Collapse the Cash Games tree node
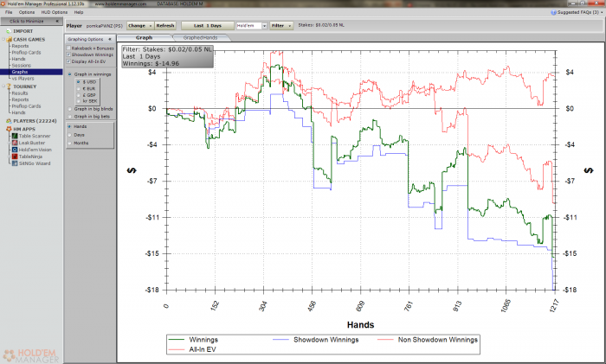This screenshot has height=364, width=606. click(x=3, y=40)
